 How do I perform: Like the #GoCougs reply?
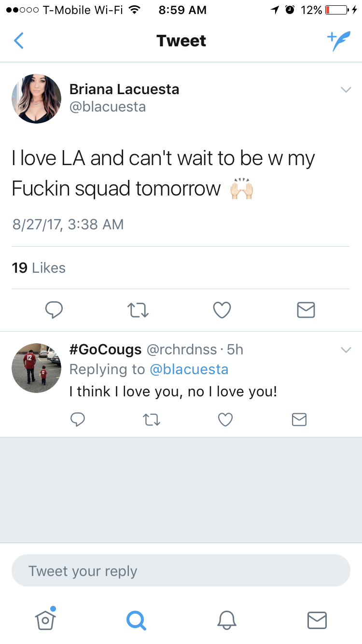[x=225, y=420]
